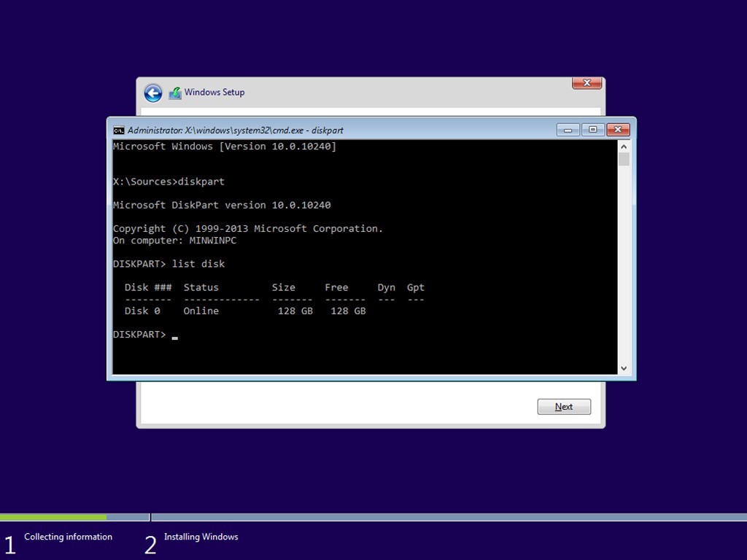Click the blue back arrow in Windows Setup
Image resolution: width=747 pixels, height=560 pixels.
coord(153,93)
